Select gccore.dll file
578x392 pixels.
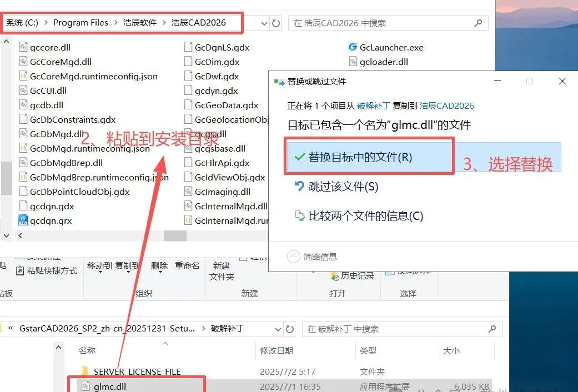44,47
